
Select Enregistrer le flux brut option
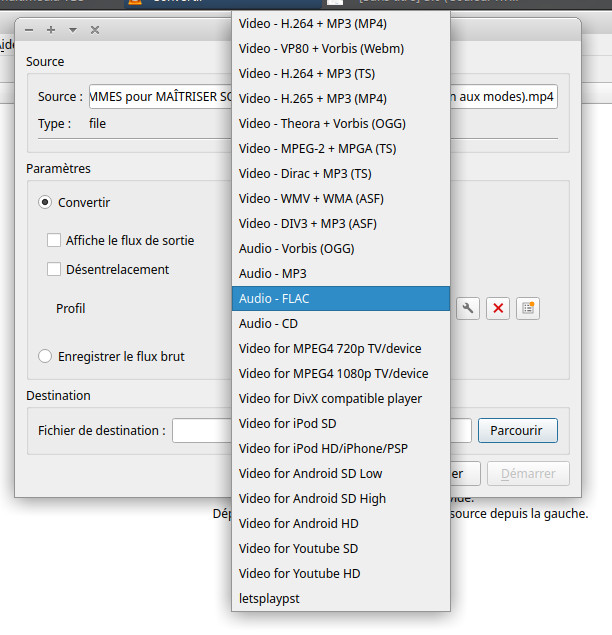(45, 356)
